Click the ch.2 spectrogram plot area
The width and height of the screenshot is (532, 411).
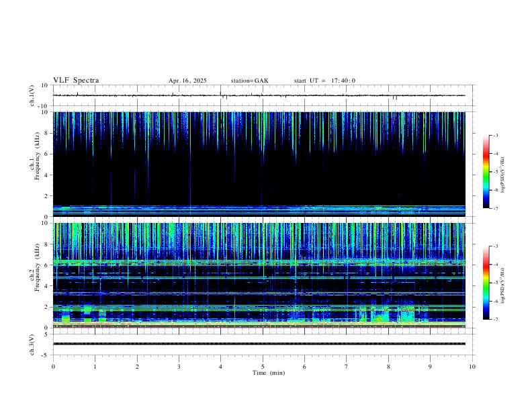pos(259,275)
